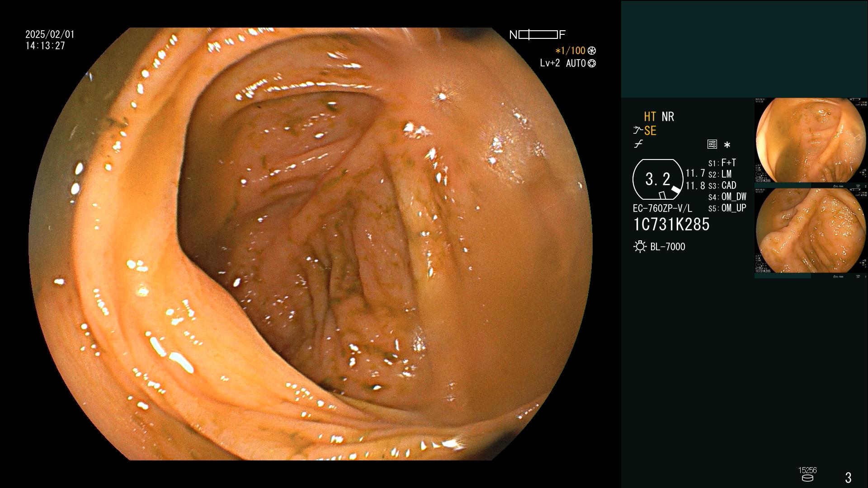The width and height of the screenshot is (868, 488).
Task: Click the time '14:13:27'
Action: tap(45, 46)
